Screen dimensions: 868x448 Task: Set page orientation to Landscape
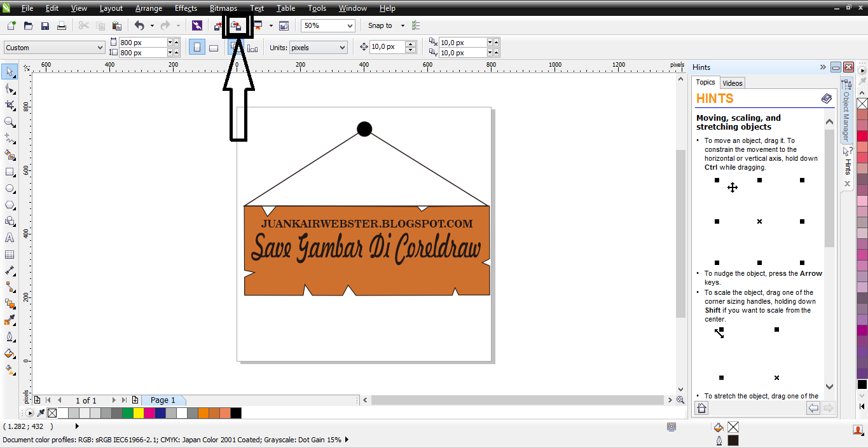click(x=214, y=48)
